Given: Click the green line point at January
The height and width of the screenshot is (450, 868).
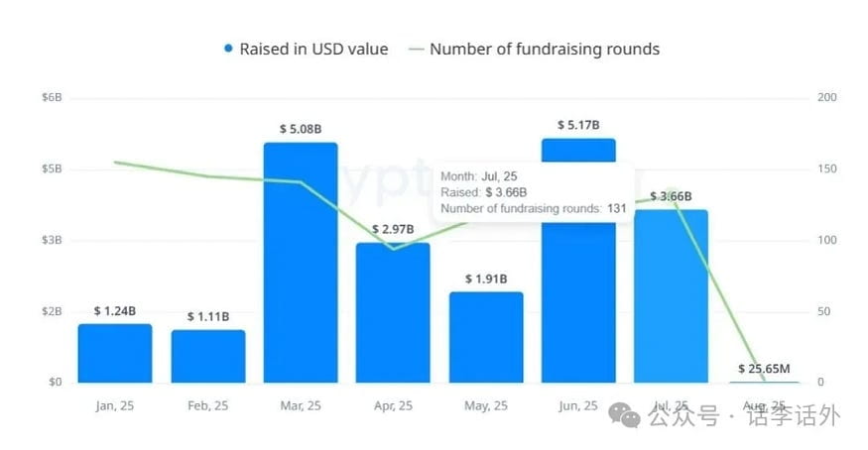Looking at the screenshot, I should (115, 163).
